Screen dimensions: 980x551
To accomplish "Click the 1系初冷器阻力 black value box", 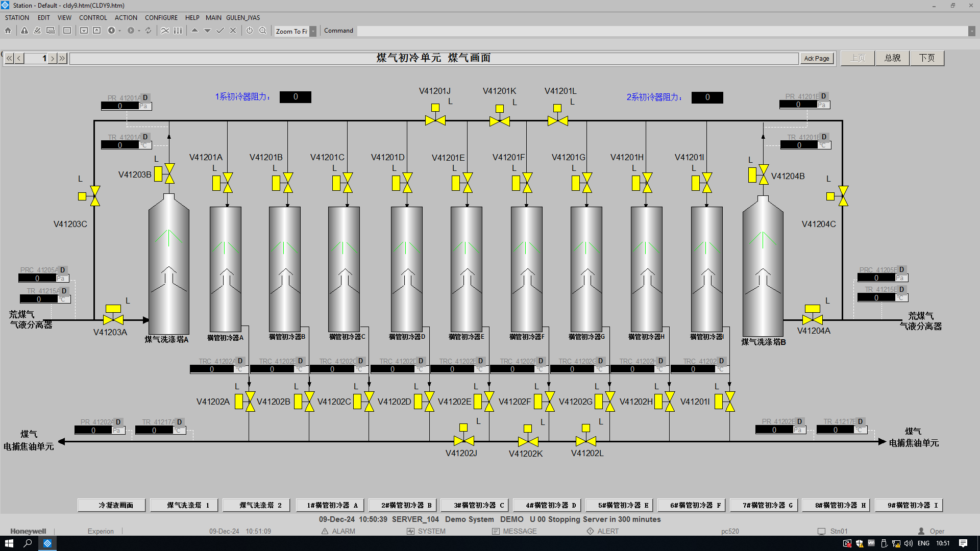I will 295,97.
